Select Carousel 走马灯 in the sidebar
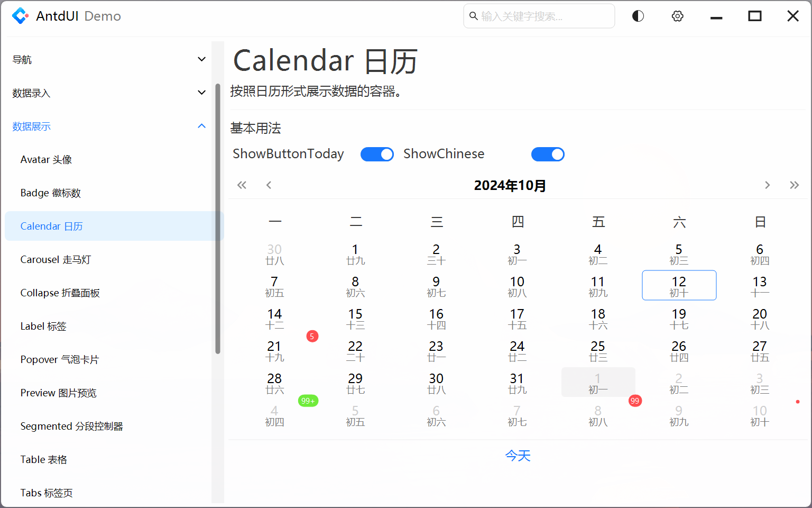 (56, 259)
